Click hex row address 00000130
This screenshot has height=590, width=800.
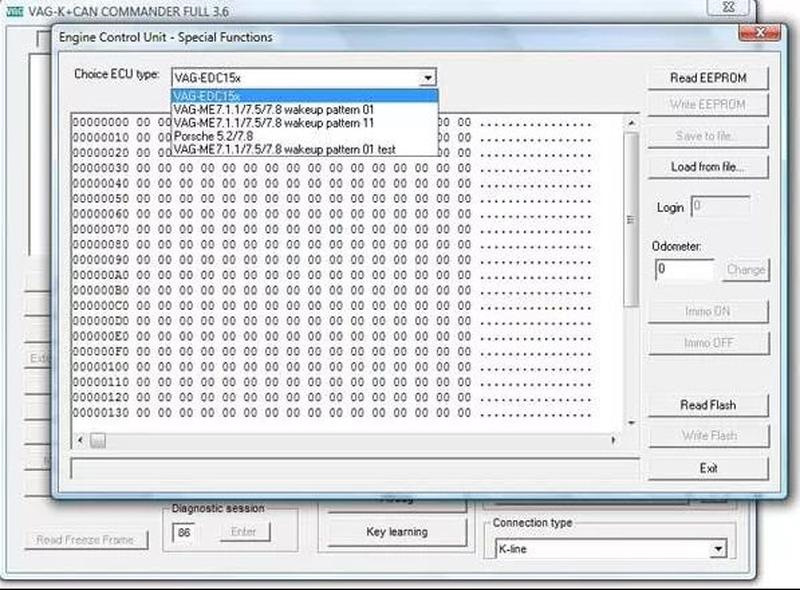tap(101, 413)
